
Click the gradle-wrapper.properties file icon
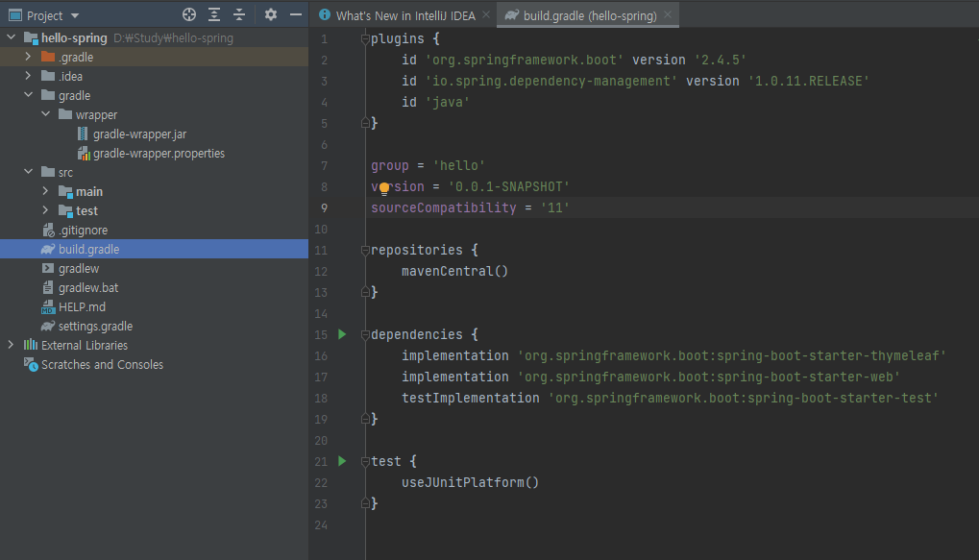(83, 153)
